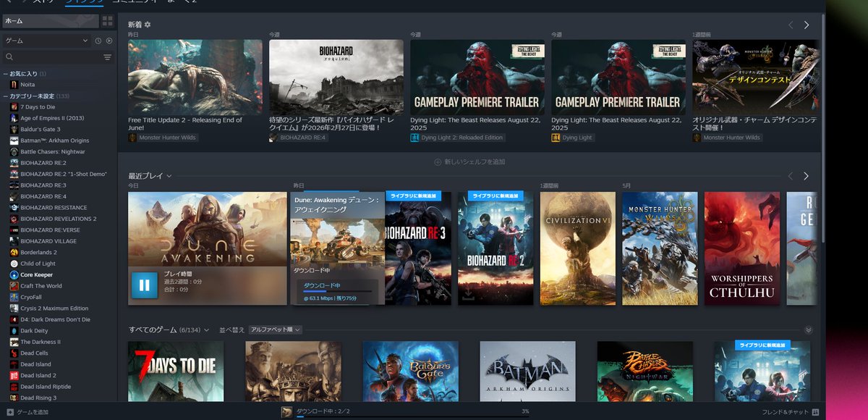This screenshot has width=868, height=420.
Task: Open Batman Arkham Origins cover in all games
Action: point(528,371)
